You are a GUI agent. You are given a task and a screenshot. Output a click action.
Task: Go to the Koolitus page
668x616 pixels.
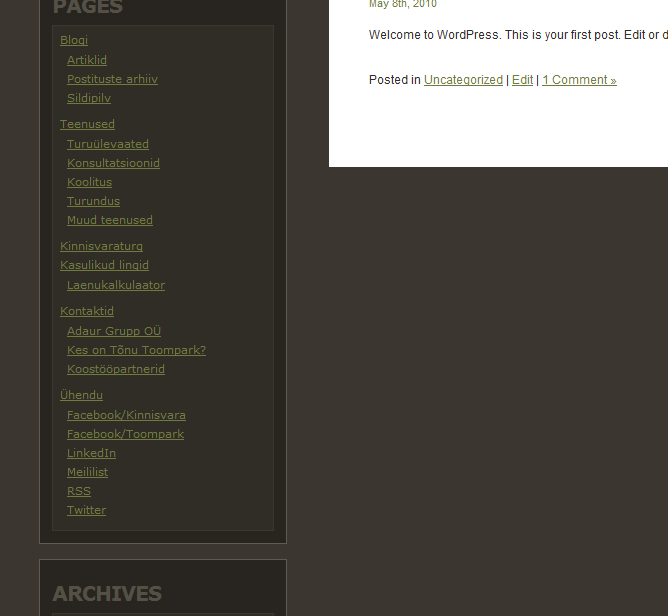click(89, 182)
